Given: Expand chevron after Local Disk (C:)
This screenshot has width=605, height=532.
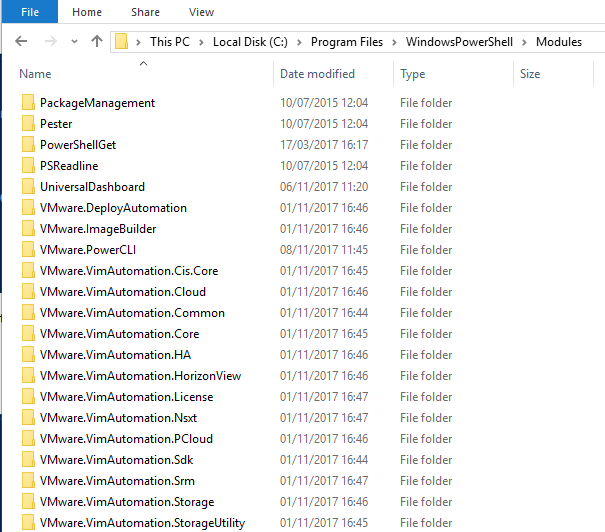Looking at the screenshot, I should [x=299, y=42].
